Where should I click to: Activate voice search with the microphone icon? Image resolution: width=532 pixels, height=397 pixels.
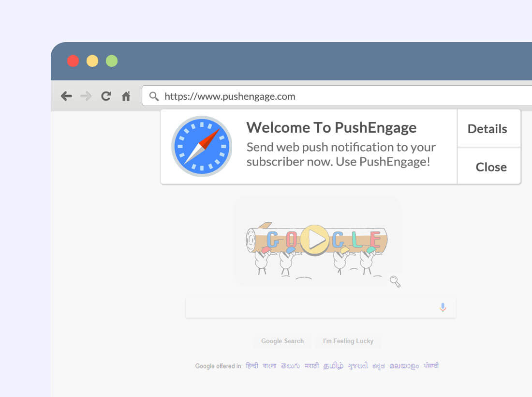(443, 307)
